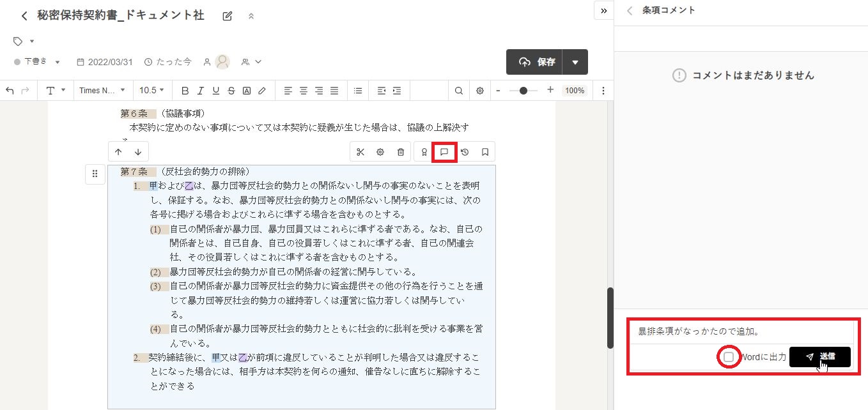868x410 pixels.
Task: Click the scissors cut icon above clause 7
Action: pos(360,152)
